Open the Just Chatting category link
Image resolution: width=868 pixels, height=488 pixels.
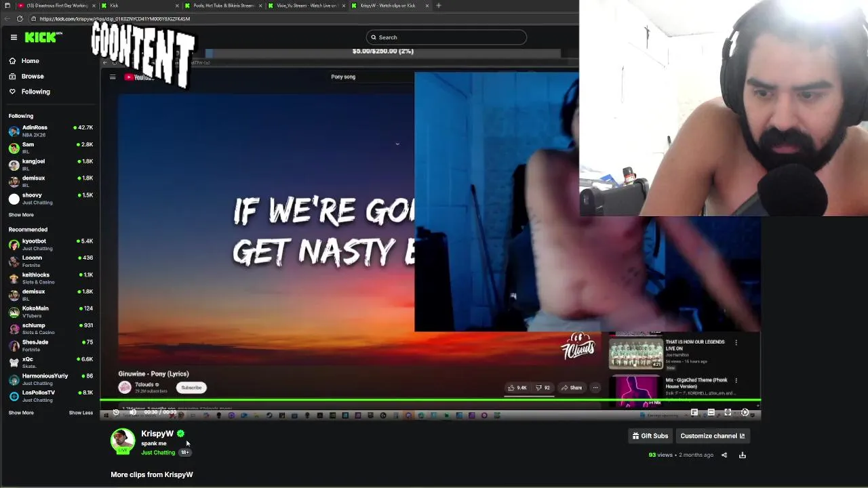point(158,453)
